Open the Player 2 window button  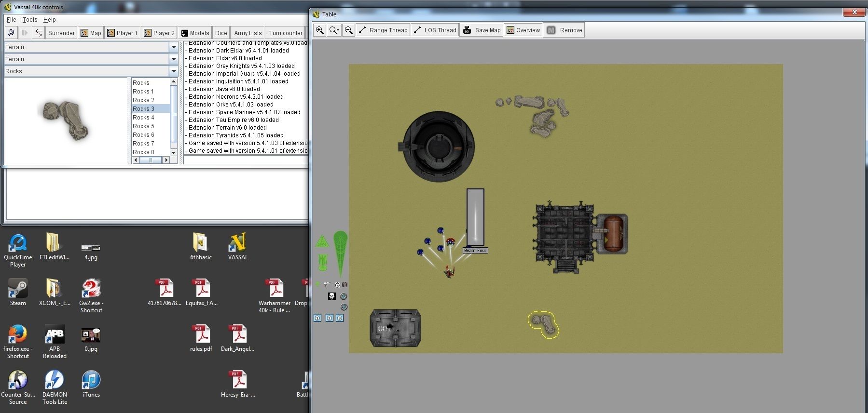(159, 33)
